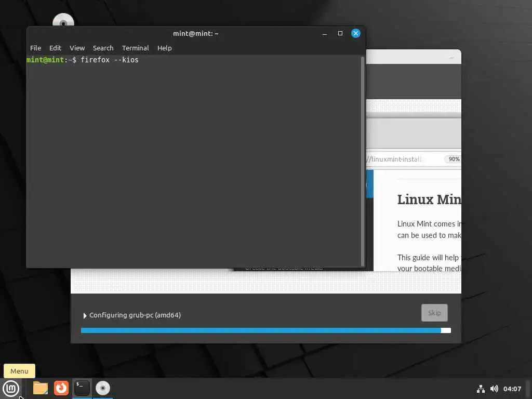Click the installer progress bar
This screenshot has width=532, height=399.
(265, 330)
